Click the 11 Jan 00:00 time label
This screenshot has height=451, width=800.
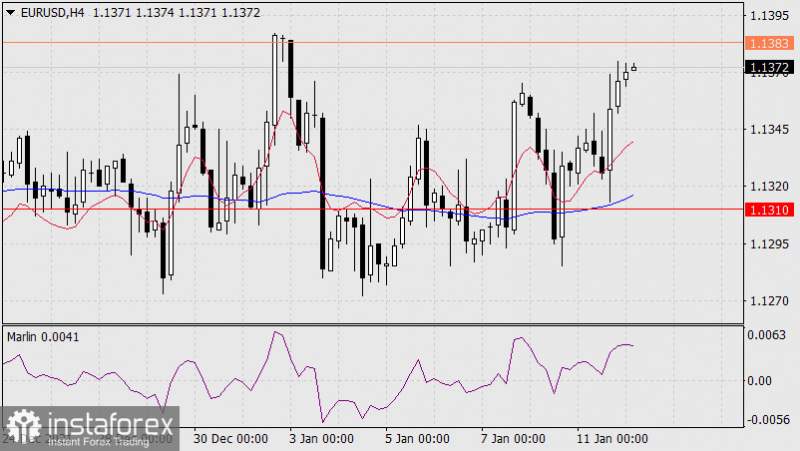point(612,439)
